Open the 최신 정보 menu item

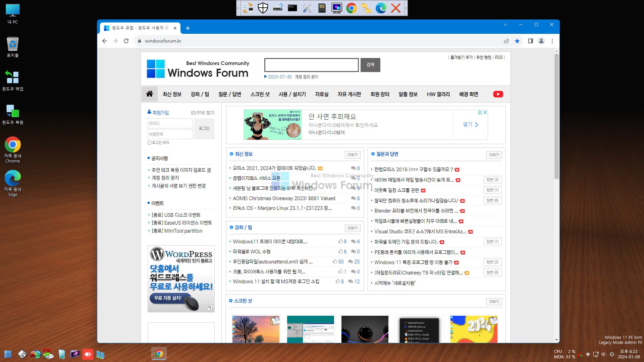[x=172, y=94]
